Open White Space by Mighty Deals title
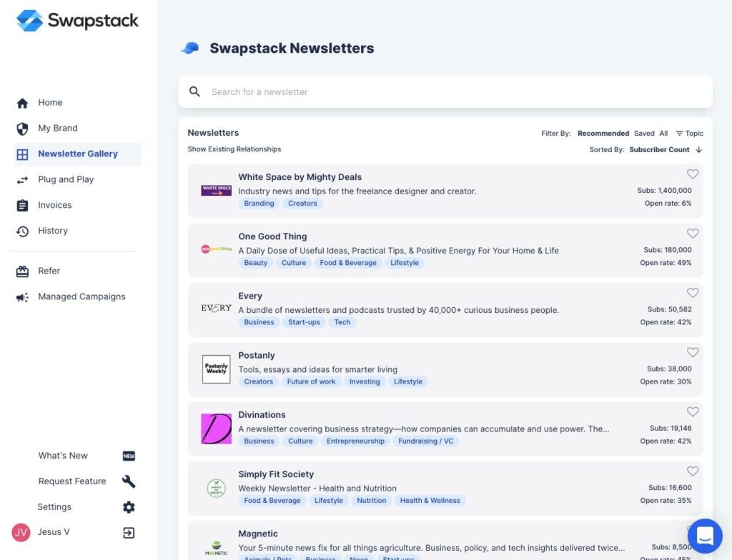Screen dimensions: 732x560 tap(300, 177)
